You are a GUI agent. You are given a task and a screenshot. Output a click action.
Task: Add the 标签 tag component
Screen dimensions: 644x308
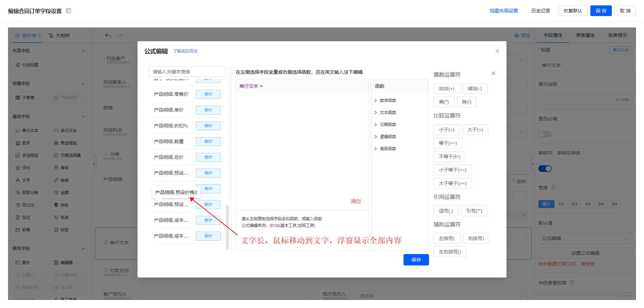(x=69, y=230)
